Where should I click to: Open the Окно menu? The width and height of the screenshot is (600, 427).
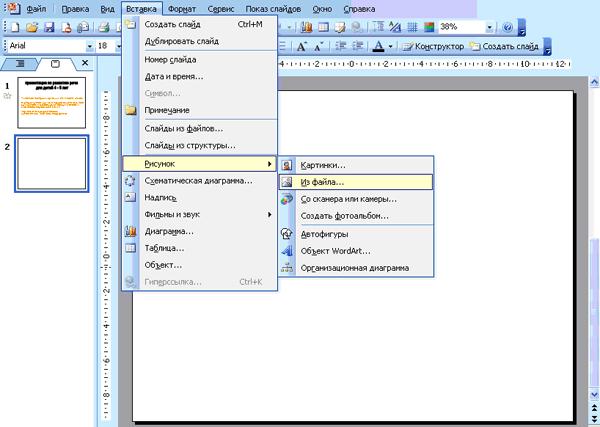pyautogui.click(x=322, y=9)
